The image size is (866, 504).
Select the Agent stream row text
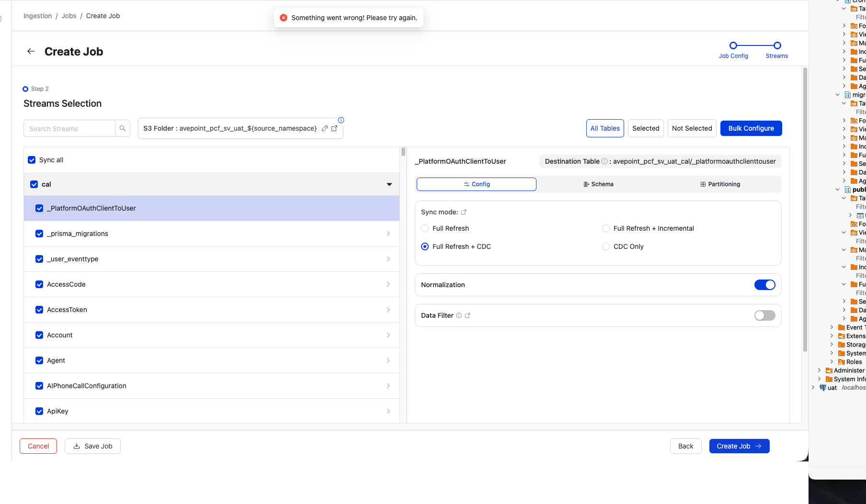pos(56,360)
